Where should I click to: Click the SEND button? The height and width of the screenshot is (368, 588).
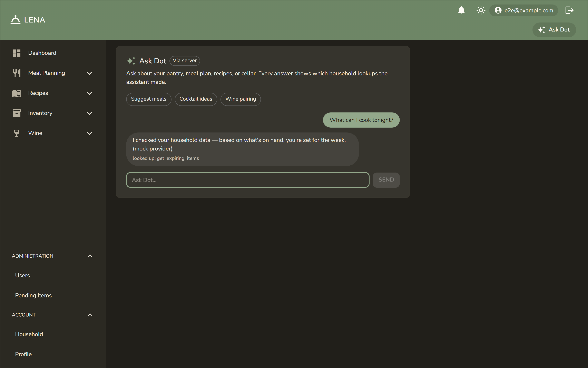click(x=386, y=180)
